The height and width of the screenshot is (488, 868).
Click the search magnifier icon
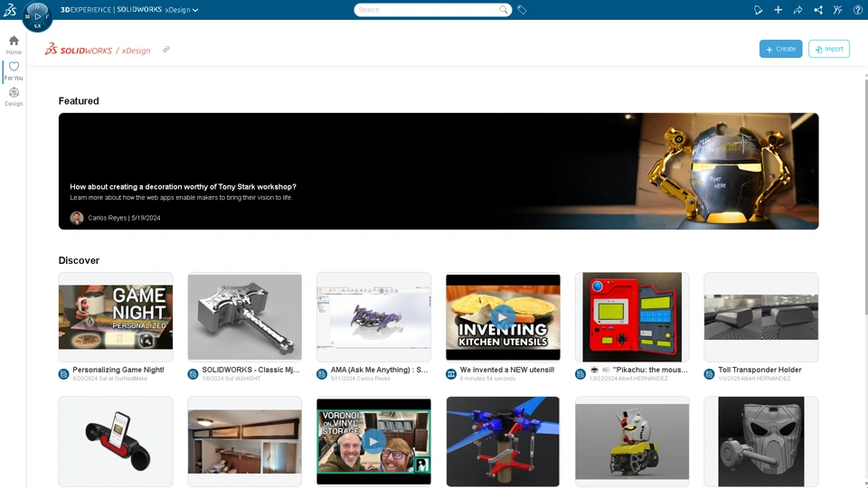click(504, 10)
